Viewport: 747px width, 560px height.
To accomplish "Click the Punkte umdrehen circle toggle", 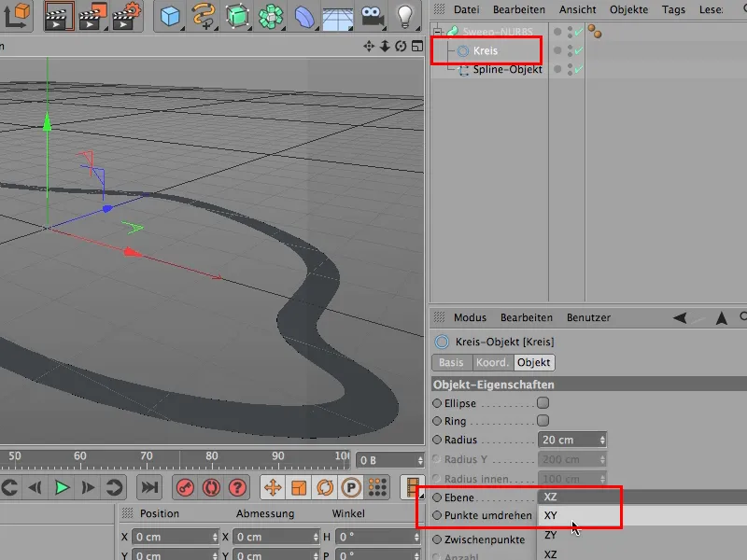I will tap(437, 515).
